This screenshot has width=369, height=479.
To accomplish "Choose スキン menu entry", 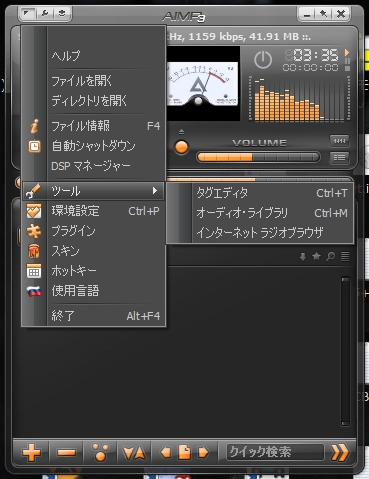I will pyautogui.click(x=93, y=251).
